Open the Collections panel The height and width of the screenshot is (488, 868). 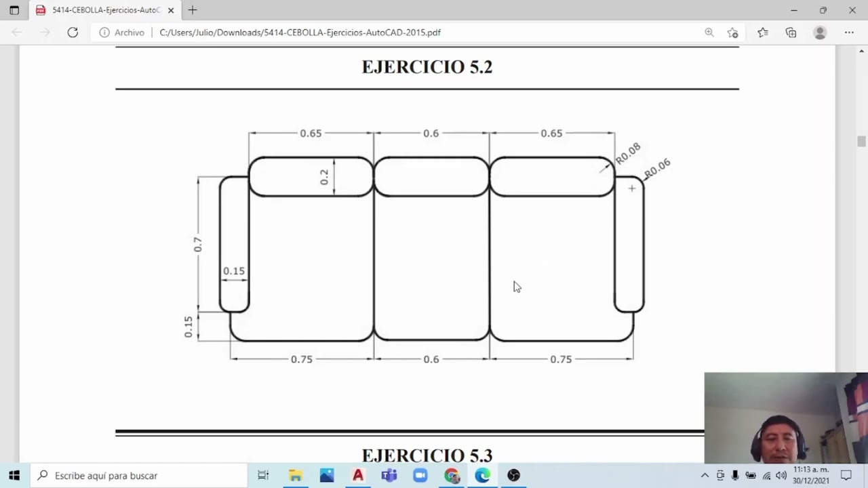click(x=791, y=33)
